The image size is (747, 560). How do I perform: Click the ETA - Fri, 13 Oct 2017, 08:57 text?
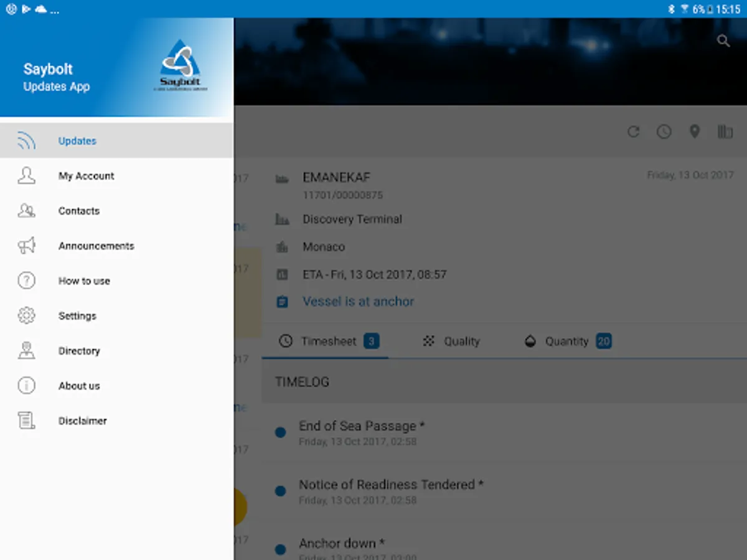375,274
